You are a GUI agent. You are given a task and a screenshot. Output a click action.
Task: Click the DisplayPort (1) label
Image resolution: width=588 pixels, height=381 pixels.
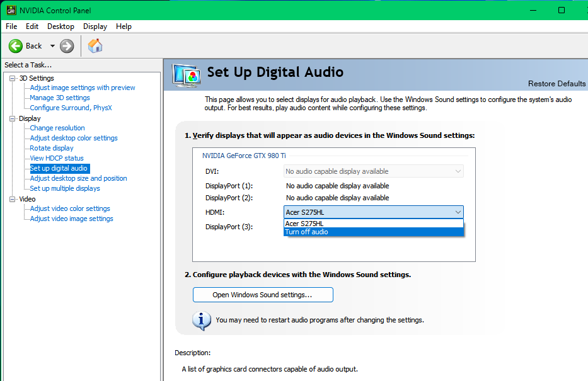[229, 186]
